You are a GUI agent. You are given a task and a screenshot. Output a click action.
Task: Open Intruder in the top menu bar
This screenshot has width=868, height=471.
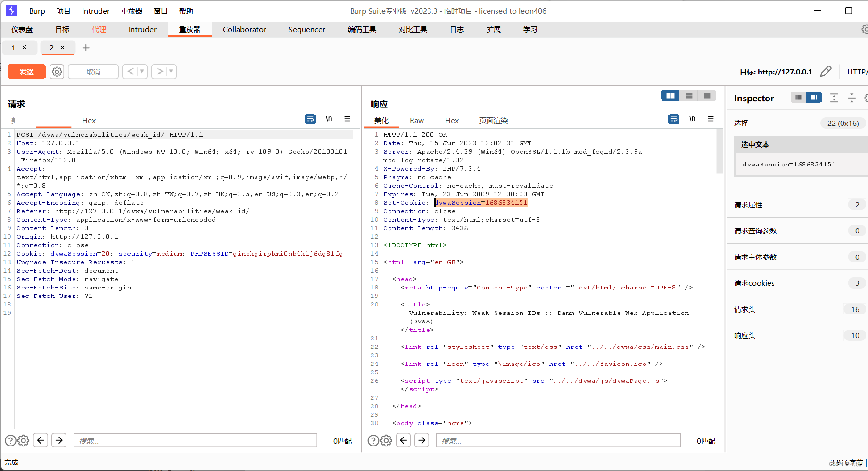96,11
